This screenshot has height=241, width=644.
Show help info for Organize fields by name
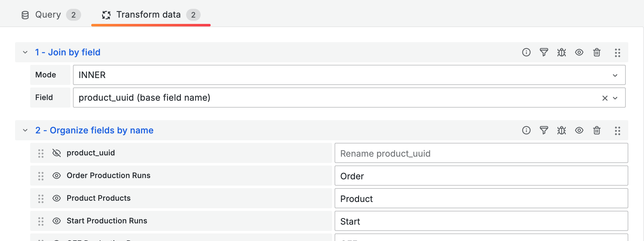pos(526,130)
